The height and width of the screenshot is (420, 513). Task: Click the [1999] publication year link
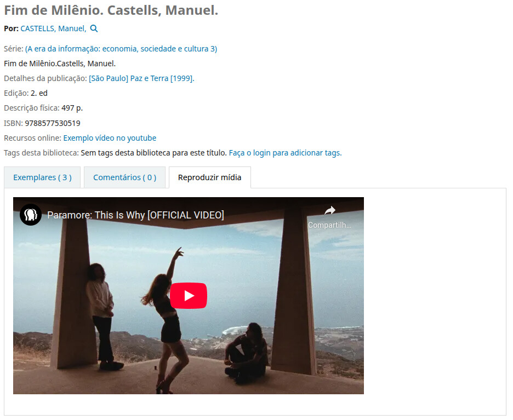click(182, 78)
